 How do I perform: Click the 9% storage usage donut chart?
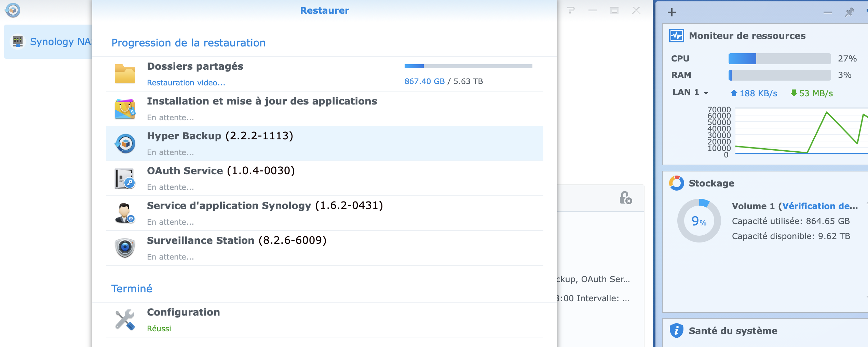pyautogui.click(x=699, y=221)
